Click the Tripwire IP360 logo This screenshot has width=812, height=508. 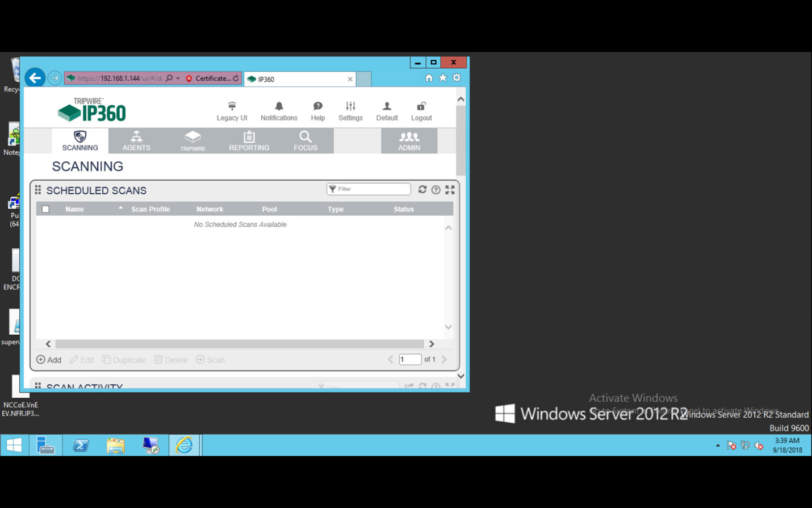point(92,110)
